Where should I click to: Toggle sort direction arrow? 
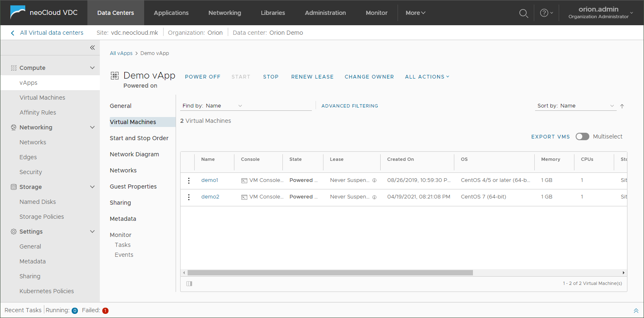[622, 106]
